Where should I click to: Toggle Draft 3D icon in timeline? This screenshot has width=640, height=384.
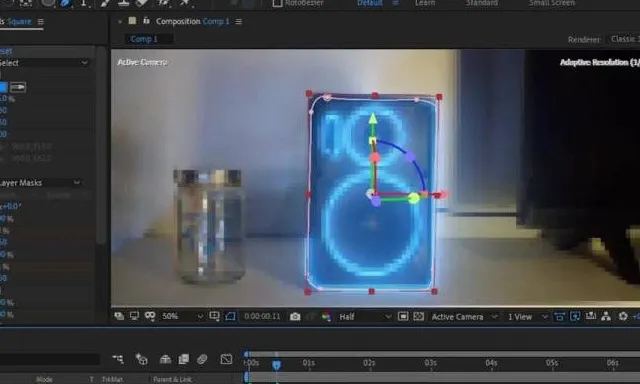click(x=141, y=359)
